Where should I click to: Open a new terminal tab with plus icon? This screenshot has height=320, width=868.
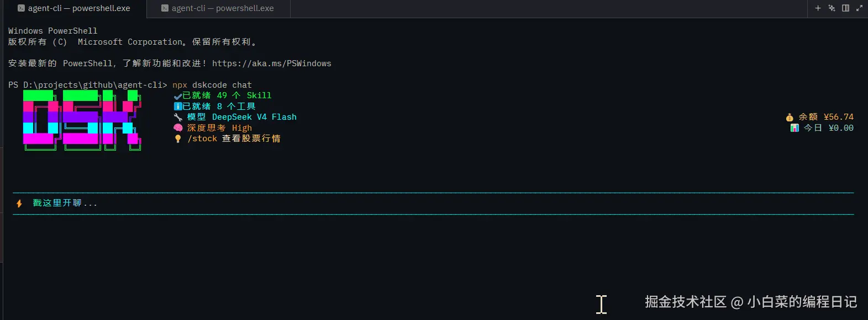click(x=818, y=8)
